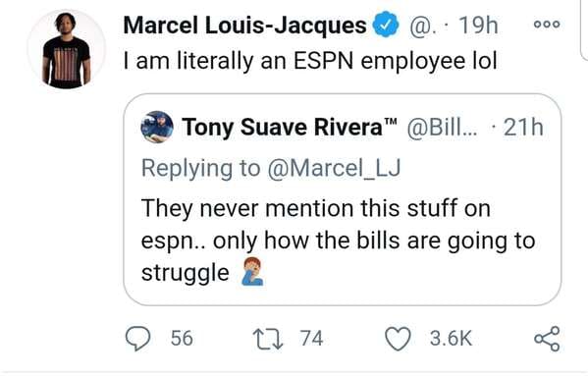This screenshot has width=588, height=376.
Task: Open the three-dot more options menu
Action: 547,25
